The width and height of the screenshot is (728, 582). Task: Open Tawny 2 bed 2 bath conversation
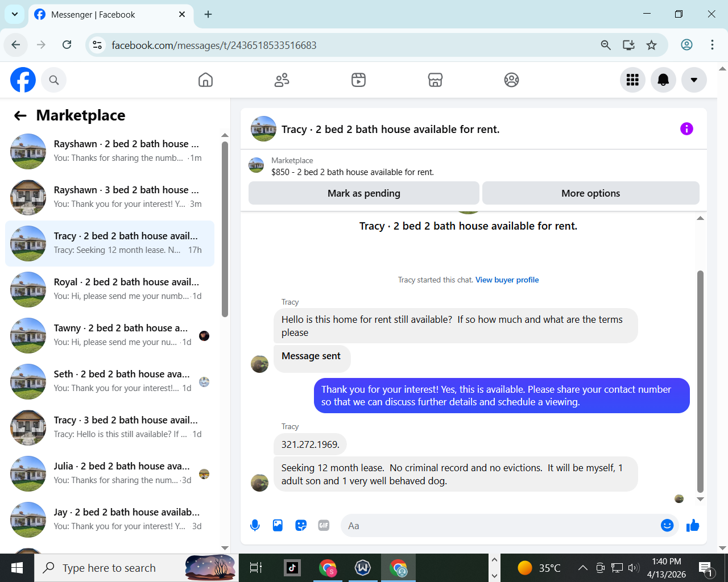(110, 335)
